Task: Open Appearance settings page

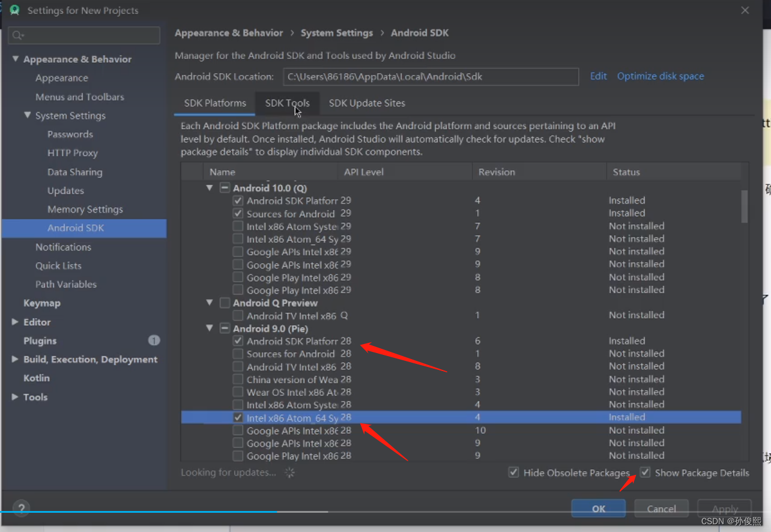Action: click(x=62, y=78)
